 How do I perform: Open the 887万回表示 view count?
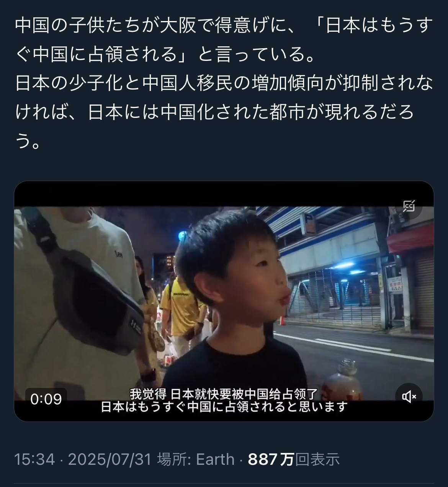[294, 459]
